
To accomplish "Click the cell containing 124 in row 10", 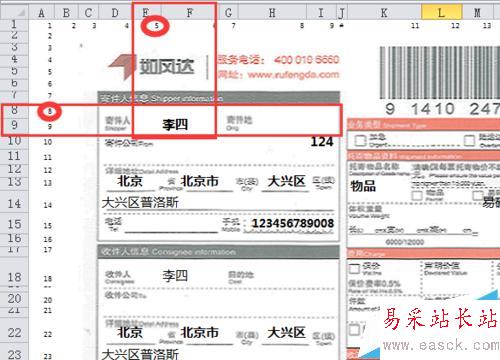I will pyautogui.click(x=322, y=142).
